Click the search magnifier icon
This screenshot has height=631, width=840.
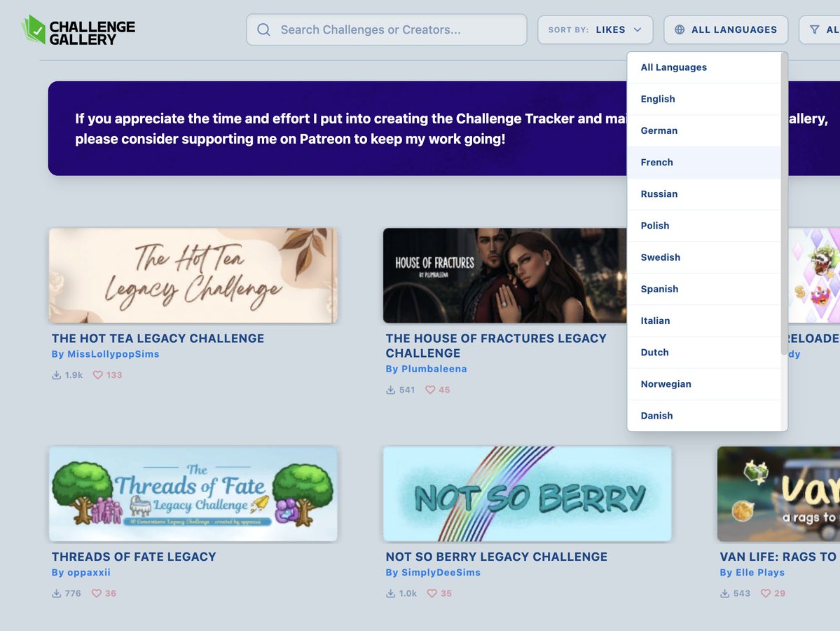[263, 29]
